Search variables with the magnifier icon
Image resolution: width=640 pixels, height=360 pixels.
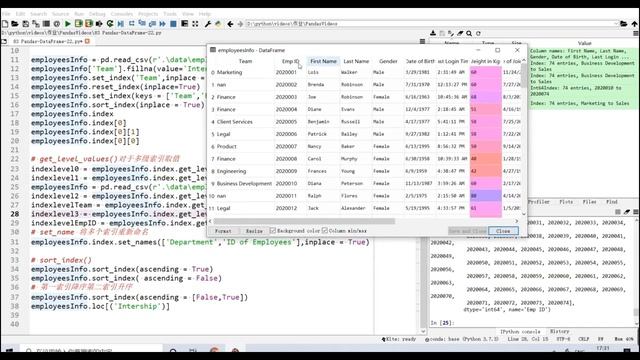tap(469, 33)
